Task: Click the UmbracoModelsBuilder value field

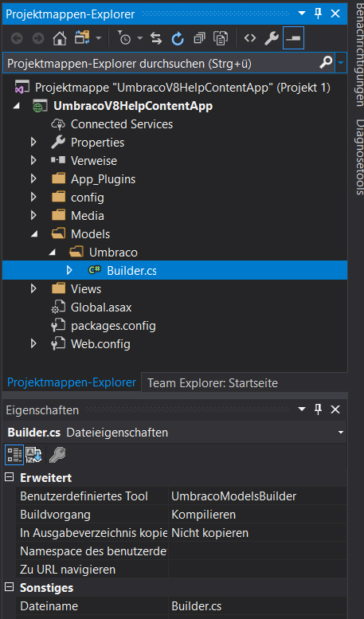Action: point(258,496)
